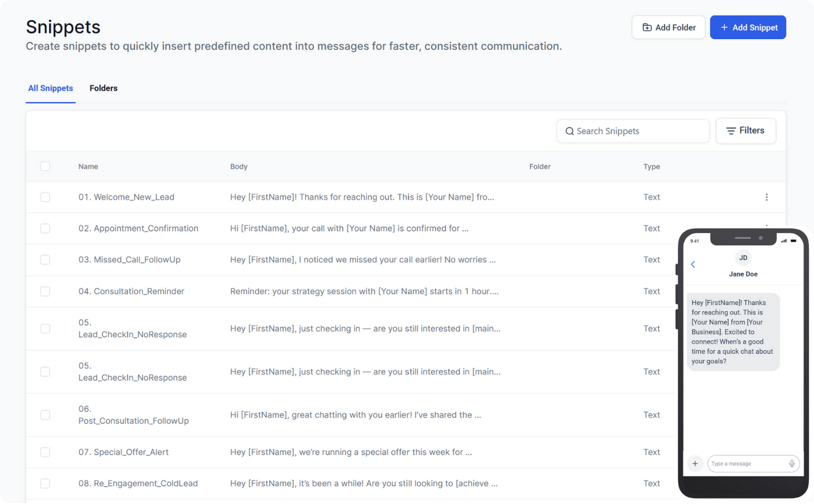Tap the plus icon in phone preview

pos(695,463)
